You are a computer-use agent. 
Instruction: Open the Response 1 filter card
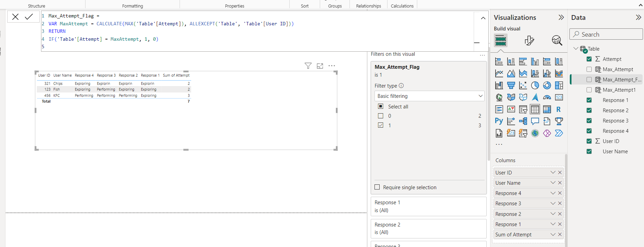[429, 206]
